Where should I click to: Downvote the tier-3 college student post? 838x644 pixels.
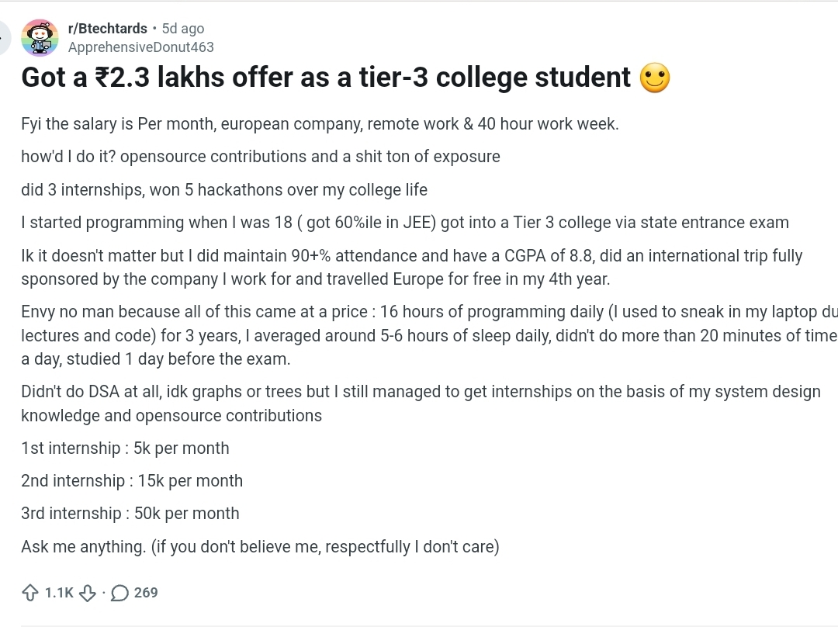coord(88,593)
